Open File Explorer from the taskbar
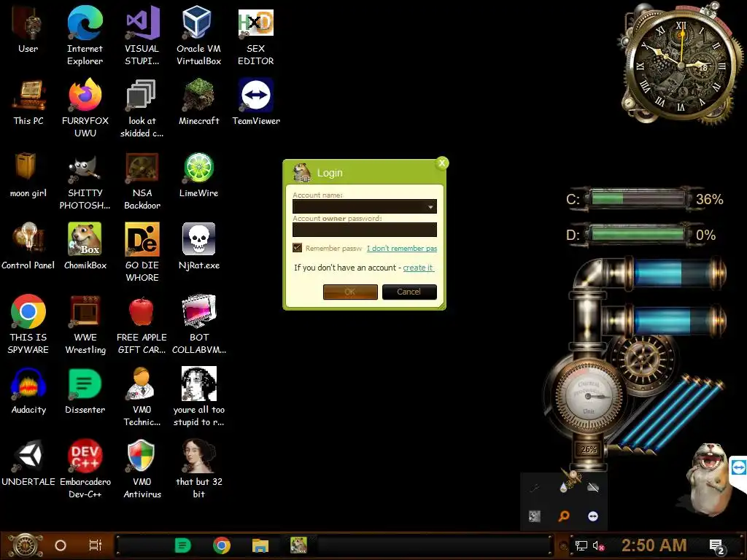This screenshot has height=560, width=747. (260, 545)
